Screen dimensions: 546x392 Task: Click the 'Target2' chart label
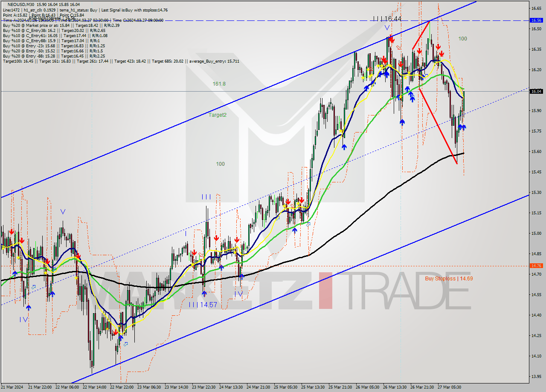[x=218, y=115]
